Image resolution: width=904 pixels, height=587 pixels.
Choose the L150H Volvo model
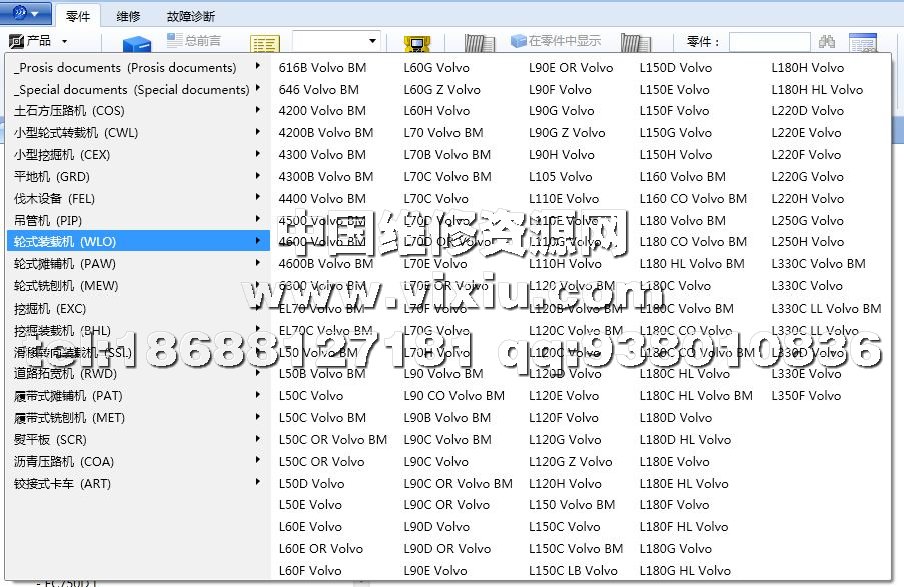[676, 155]
